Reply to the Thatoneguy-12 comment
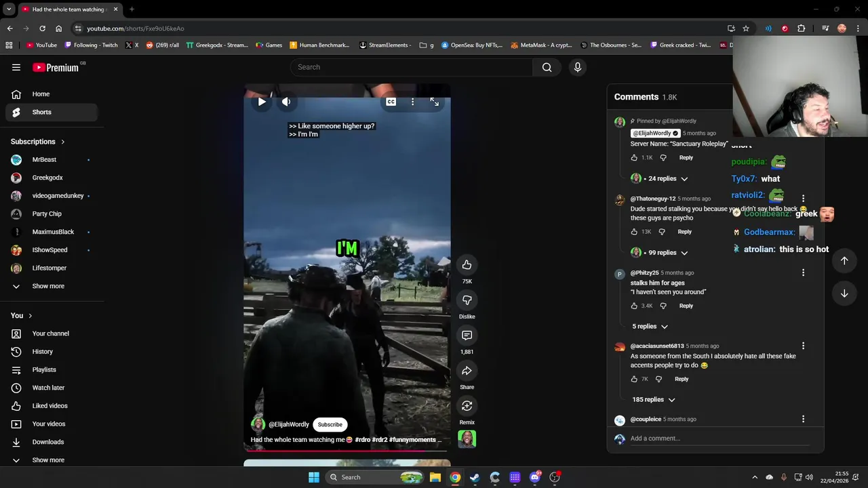Viewport: 868px width, 488px height. click(685, 232)
